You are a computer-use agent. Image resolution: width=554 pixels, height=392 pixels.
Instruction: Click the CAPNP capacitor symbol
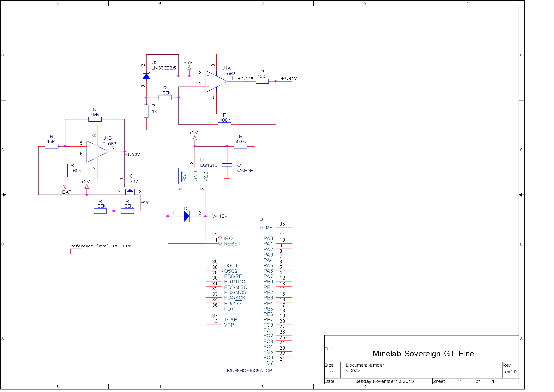[227, 165]
